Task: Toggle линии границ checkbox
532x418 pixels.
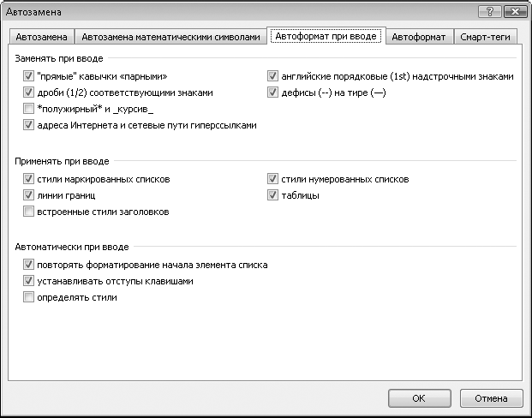Action: [x=28, y=195]
